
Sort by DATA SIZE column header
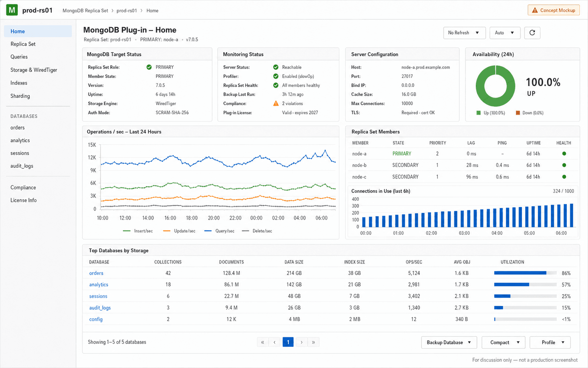tap(294, 262)
